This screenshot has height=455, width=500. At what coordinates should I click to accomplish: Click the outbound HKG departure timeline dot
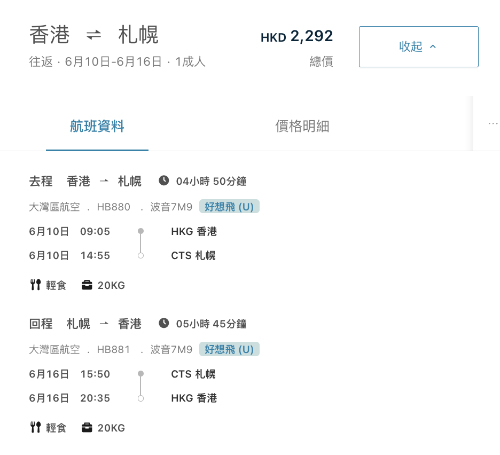coord(141,231)
